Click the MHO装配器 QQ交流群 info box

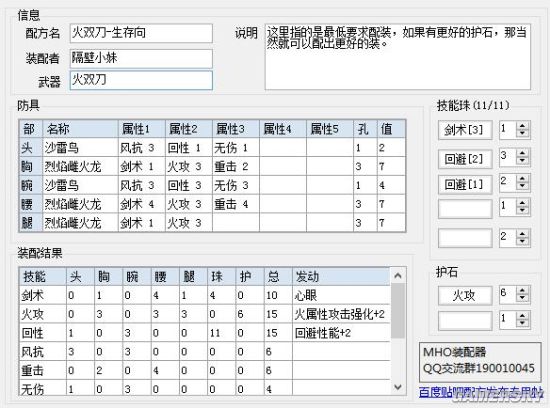point(480,362)
